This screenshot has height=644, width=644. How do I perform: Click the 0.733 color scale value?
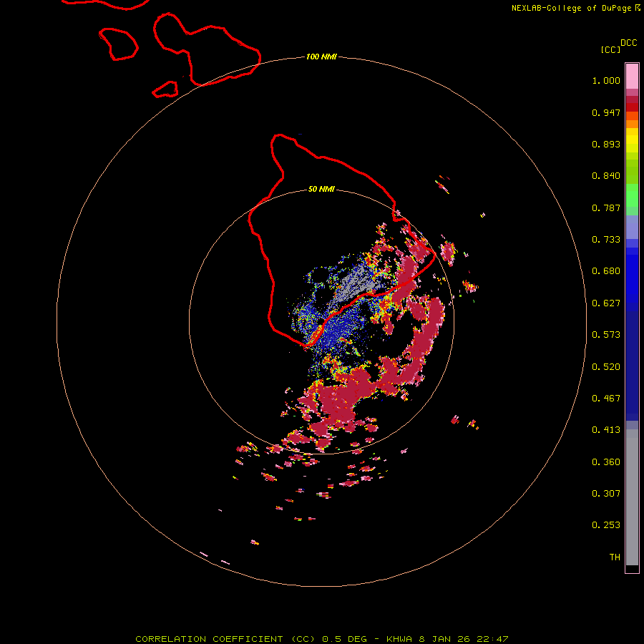[606, 240]
